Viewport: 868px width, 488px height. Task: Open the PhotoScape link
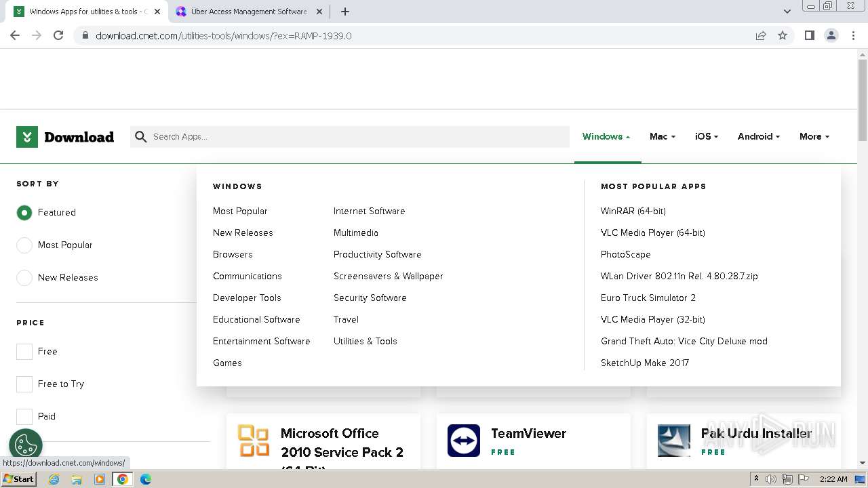pos(626,254)
